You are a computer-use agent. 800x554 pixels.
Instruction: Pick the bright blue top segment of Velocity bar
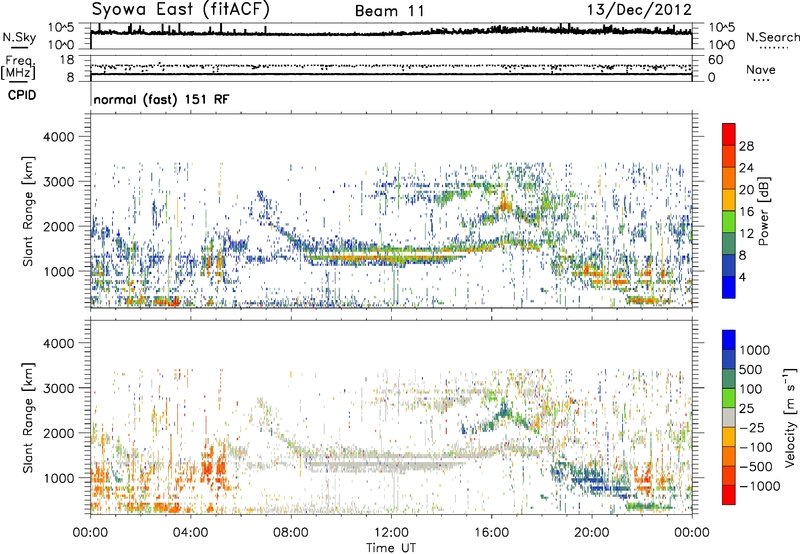pos(729,340)
